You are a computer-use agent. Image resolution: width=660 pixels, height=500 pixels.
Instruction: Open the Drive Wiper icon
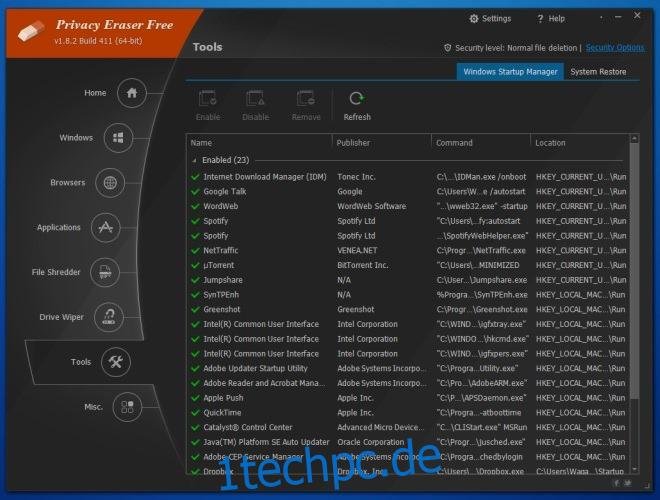(109, 317)
